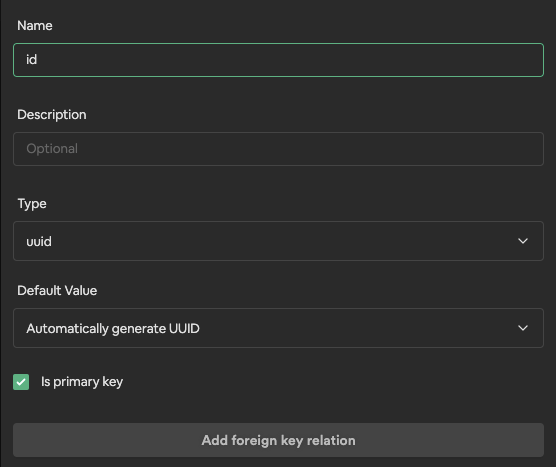This screenshot has width=556, height=467.
Task: Uncheck the Is primary key checkbox
Action: [21, 382]
